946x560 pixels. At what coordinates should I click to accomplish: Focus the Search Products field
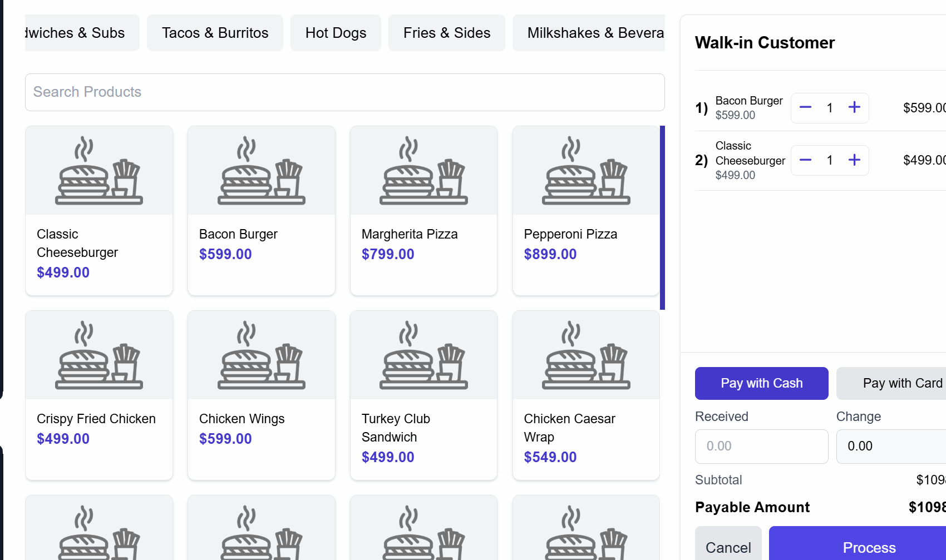pyautogui.click(x=344, y=92)
